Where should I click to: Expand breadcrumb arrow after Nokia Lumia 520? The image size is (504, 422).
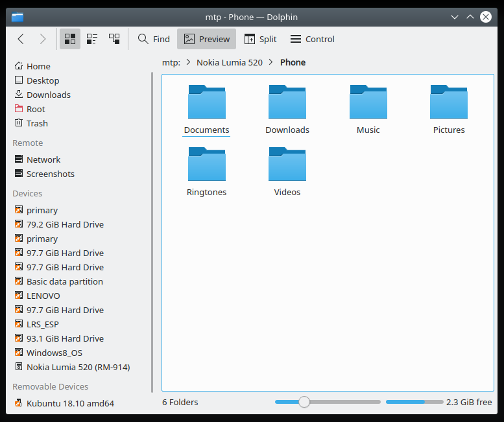[272, 63]
